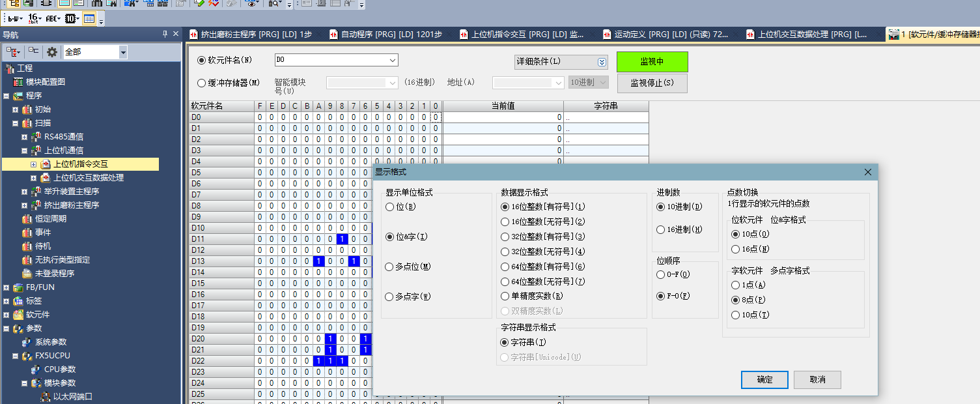Viewport: 980px width, 404px height.
Task: Select 多点位(M) display unit format
Action: (390, 267)
